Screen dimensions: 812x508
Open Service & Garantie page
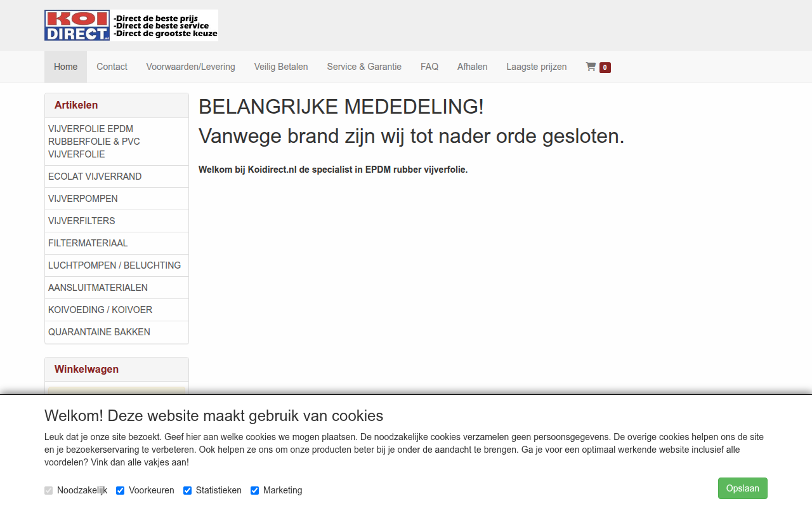[x=364, y=67]
